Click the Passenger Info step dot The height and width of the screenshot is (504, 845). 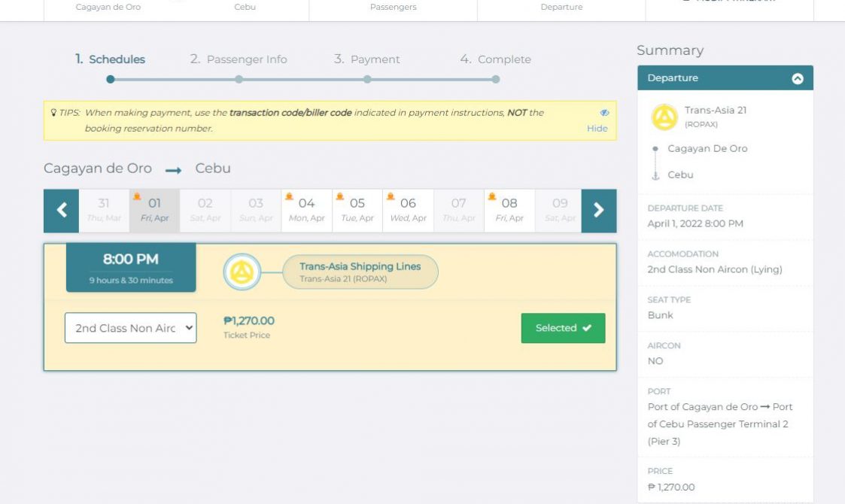click(x=239, y=79)
